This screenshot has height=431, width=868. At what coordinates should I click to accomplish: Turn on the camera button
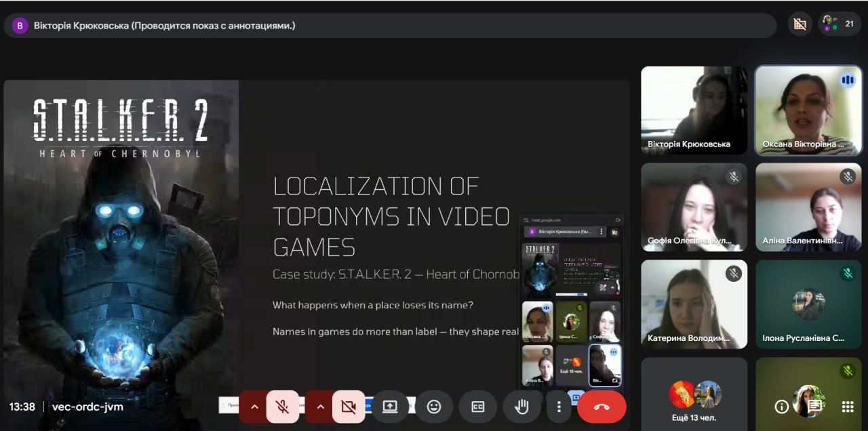[349, 407]
